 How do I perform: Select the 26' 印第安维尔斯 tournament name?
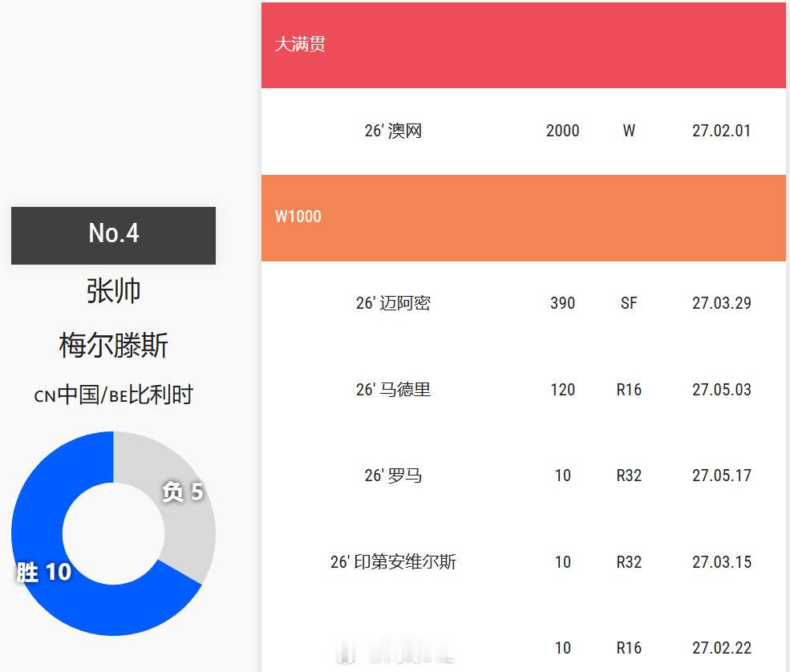coord(394,562)
